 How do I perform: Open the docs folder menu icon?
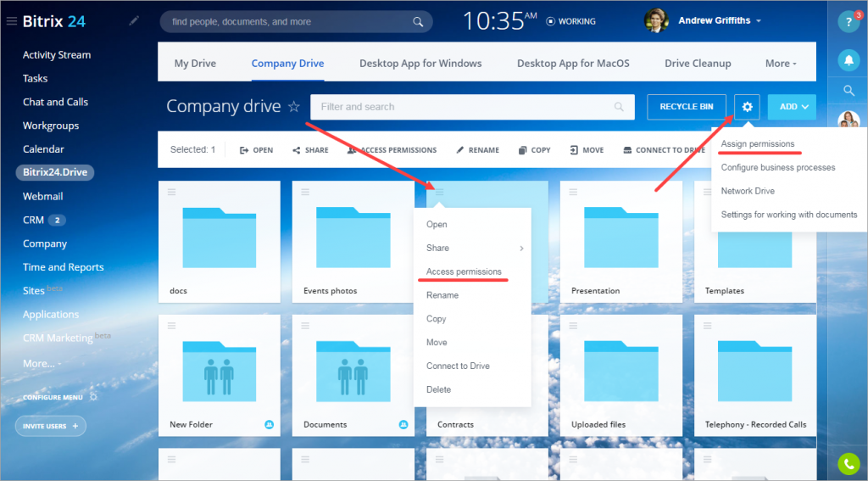171,192
